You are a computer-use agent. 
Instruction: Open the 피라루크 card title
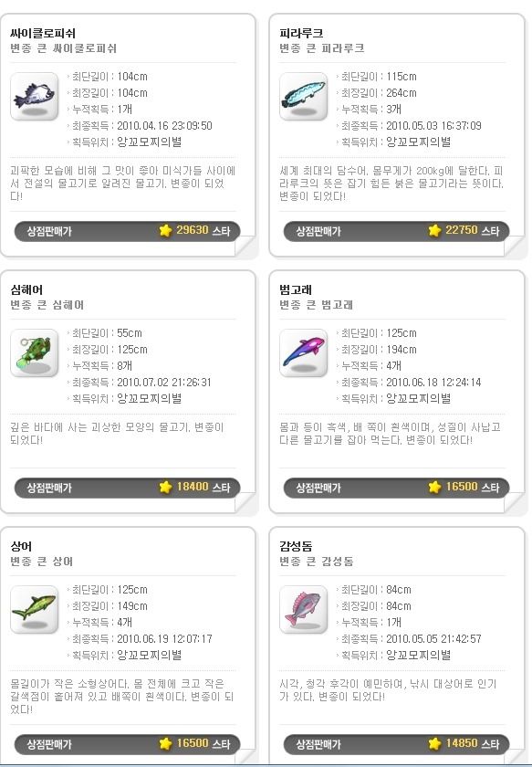click(x=301, y=33)
